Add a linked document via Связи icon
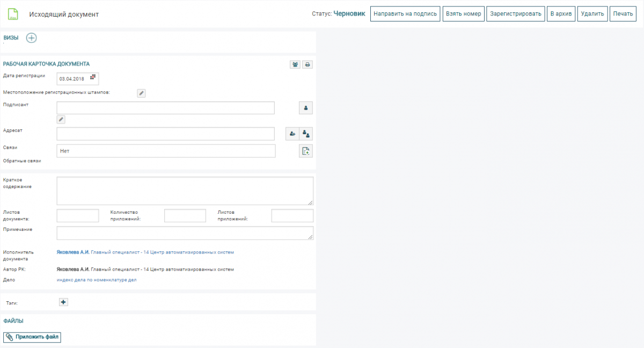Image resolution: width=644 pixels, height=348 pixels. pyautogui.click(x=306, y=151)
